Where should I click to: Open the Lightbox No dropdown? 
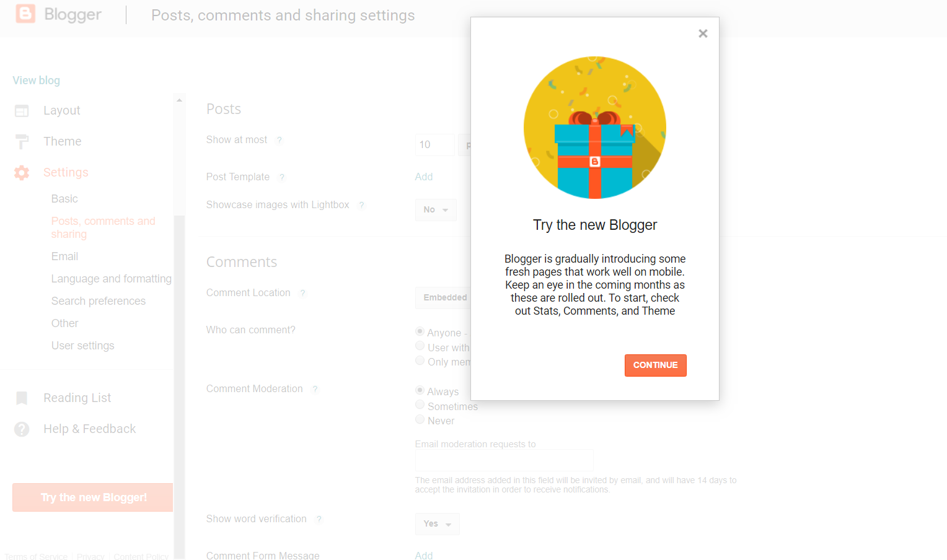436,210
